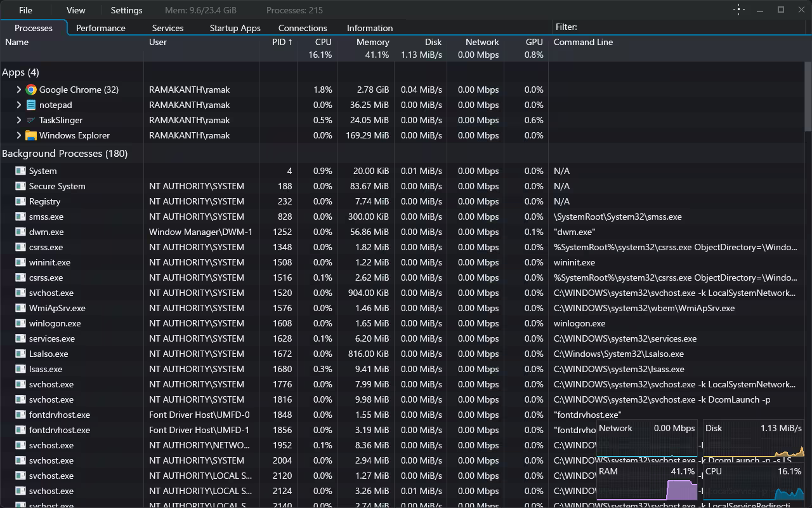Click the RAM mini graph overlay
The image size is (812, 508).
pyautogui.click(x=646, y=483)
